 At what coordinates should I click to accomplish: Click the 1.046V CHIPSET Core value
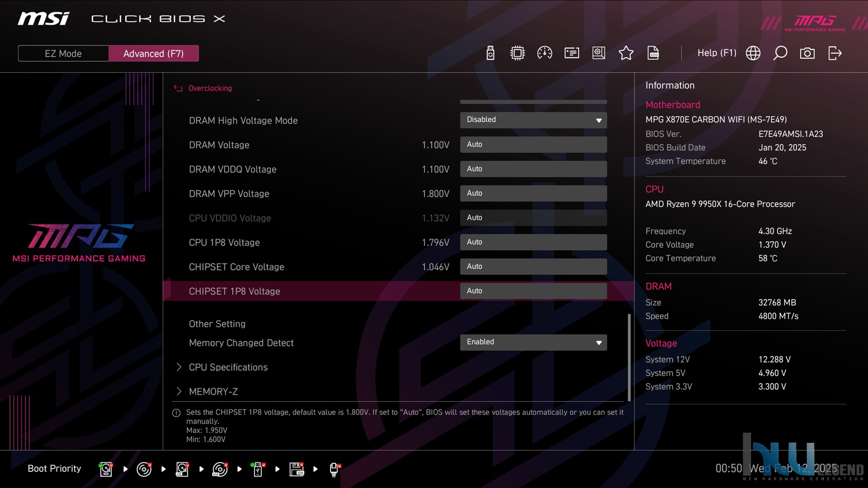point(435,267)
